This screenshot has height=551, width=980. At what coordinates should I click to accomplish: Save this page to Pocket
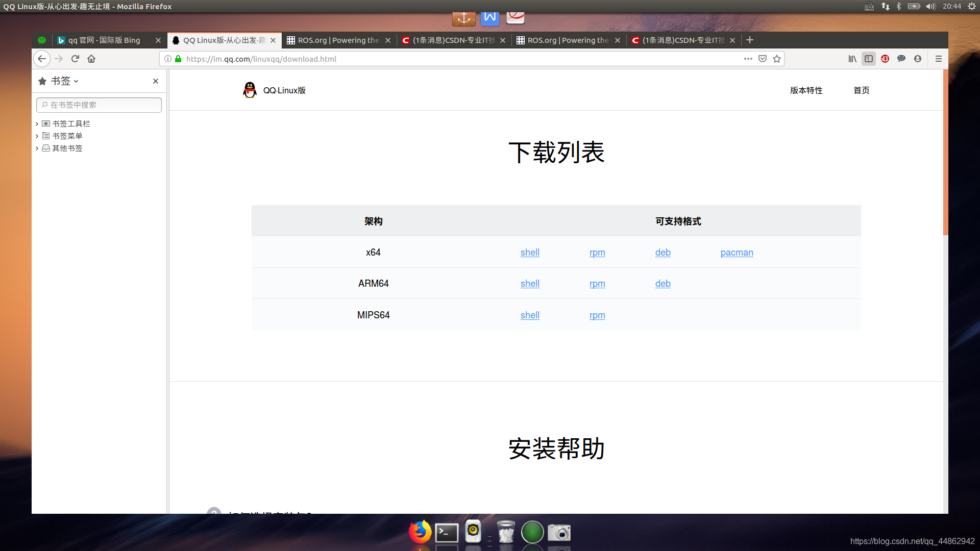pyautogui.click(x=763, y=59)
